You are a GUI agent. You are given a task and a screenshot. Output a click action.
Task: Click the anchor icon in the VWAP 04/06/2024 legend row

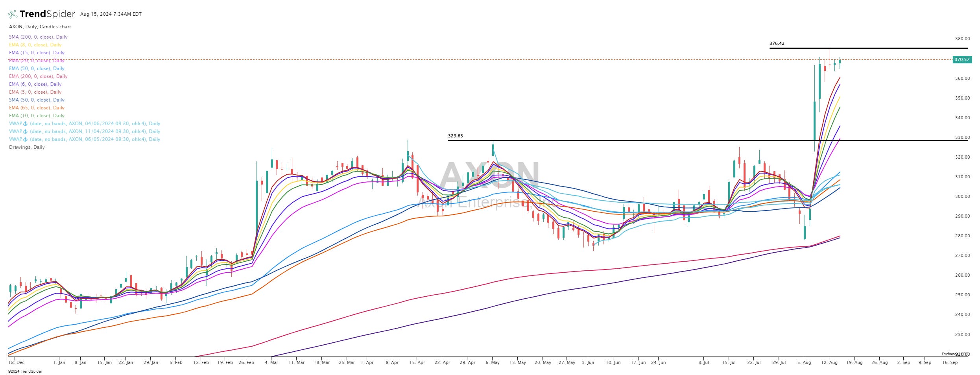pyautogui.click(x=25, y=124)
